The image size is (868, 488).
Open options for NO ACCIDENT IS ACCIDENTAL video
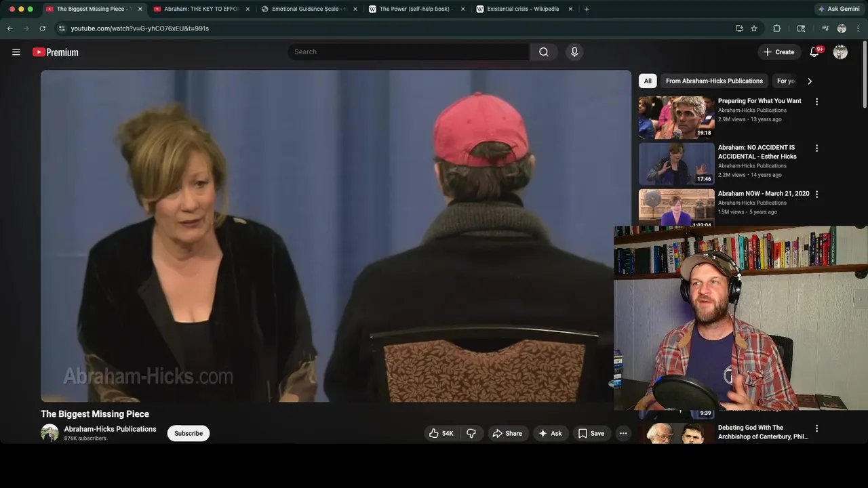[x=816, y=148]
